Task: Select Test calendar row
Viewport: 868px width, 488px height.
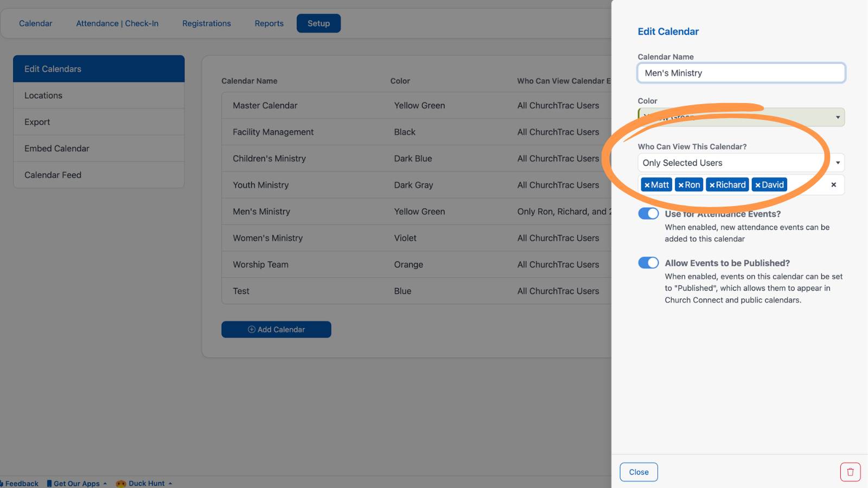Action: [x=417, y=291]
